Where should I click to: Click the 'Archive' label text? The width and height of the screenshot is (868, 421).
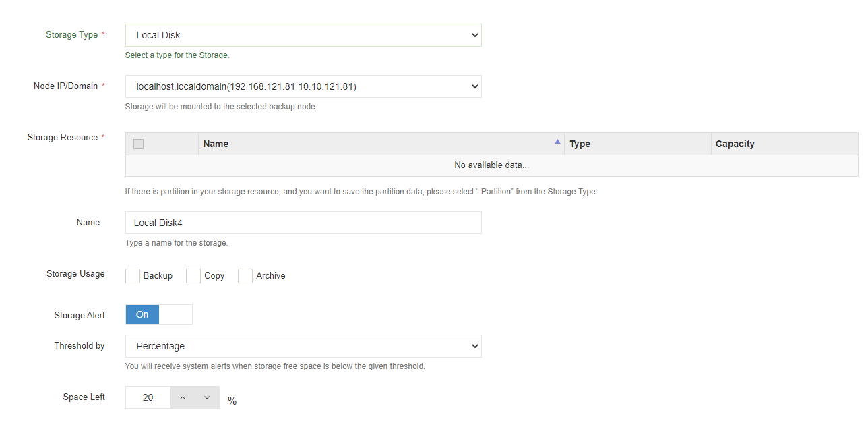[271, 276]
